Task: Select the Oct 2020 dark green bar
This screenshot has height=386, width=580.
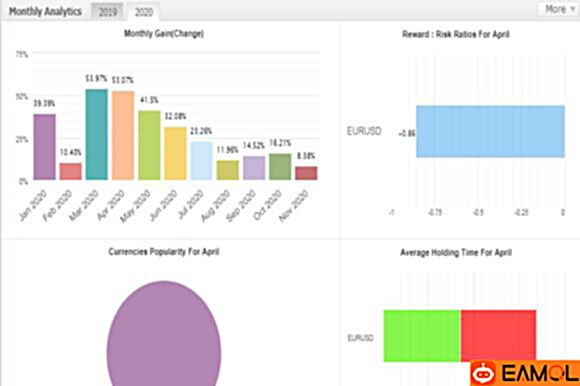Action: 280,167
